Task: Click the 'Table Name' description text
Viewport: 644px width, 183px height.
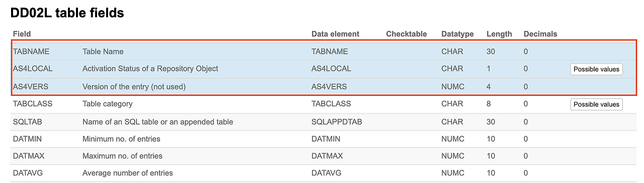Action: (103, 51)
